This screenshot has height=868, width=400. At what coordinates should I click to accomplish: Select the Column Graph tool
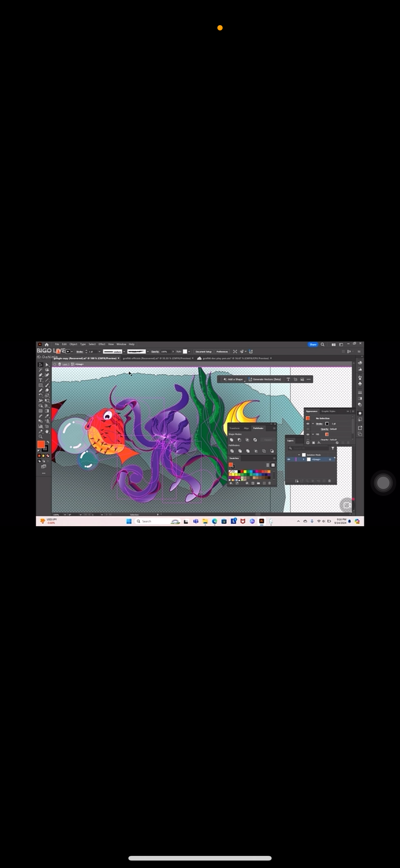tap(40, 427)
